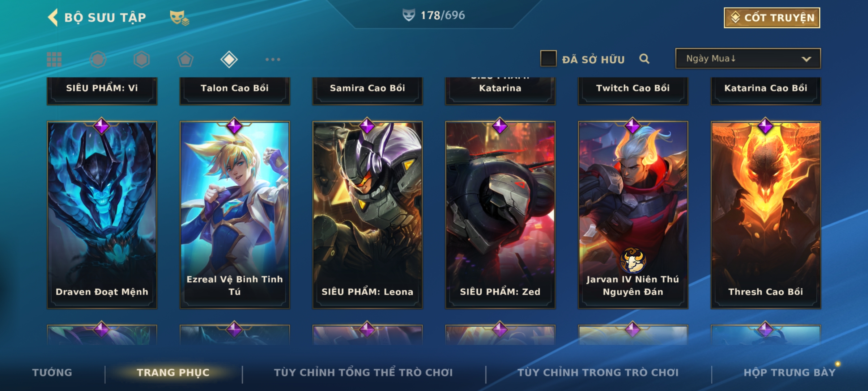Click the magnifier search icon
This screenshot has height=391, width=868.
tap(644, 59)
